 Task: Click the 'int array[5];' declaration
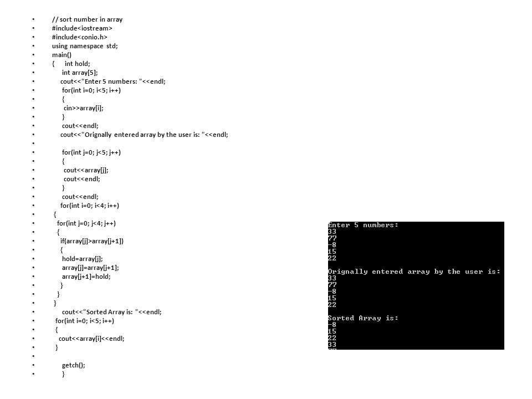point(80,72)
